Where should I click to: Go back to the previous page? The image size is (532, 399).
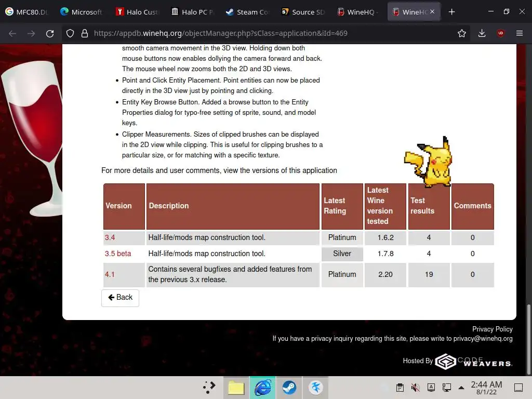pos(12,33)
